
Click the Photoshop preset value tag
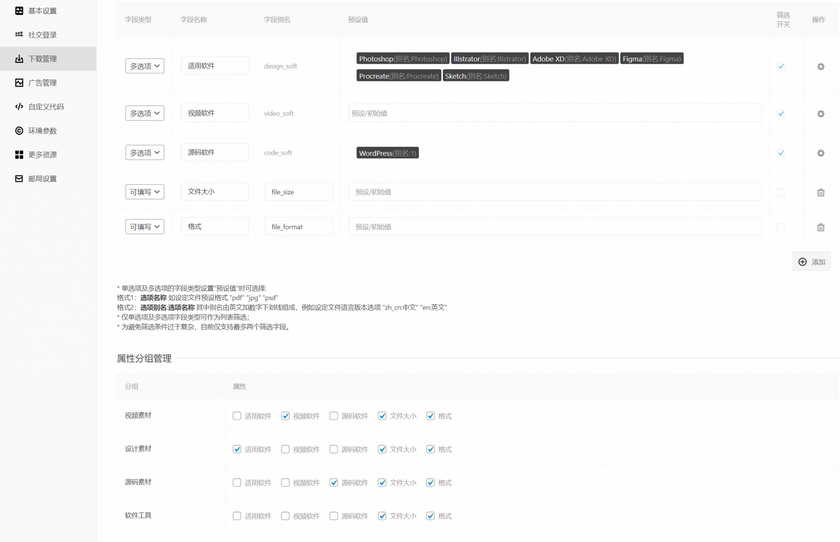click(403, 59)
